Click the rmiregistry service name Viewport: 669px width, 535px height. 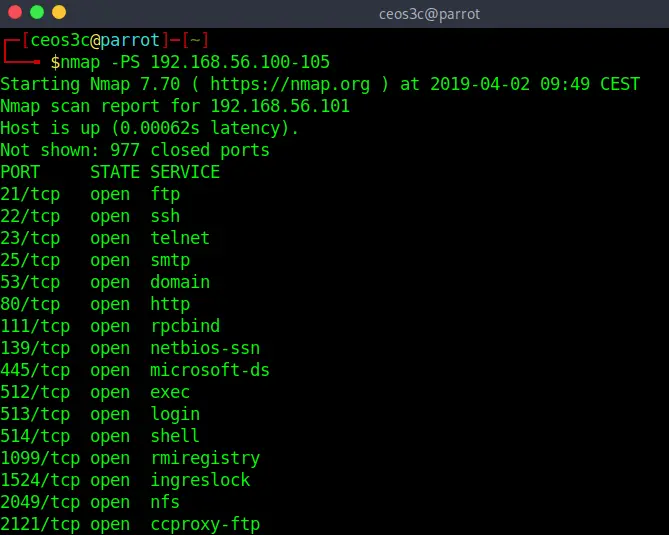click(205, 459)
